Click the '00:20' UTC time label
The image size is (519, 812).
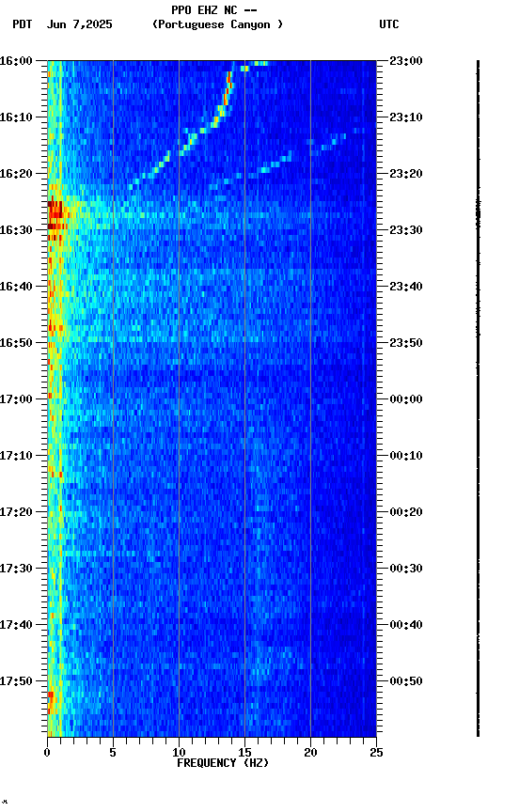[406, 512]
